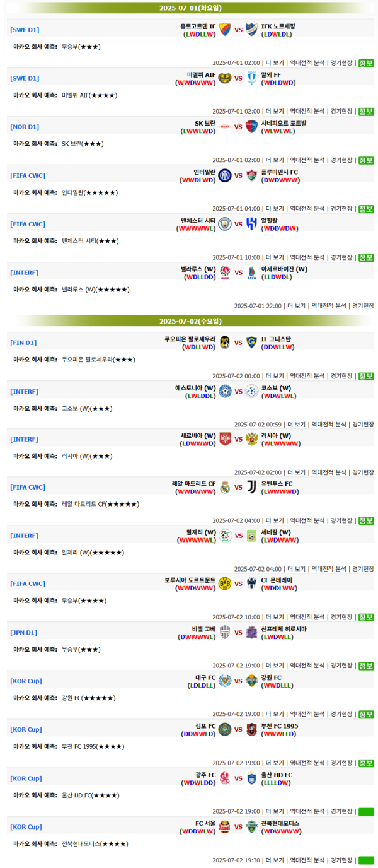Click the Malmö FF (말뫼 FF) crest
Image resolution: width=378 pixels, height=868 pixels.
(x=251, y=78)
